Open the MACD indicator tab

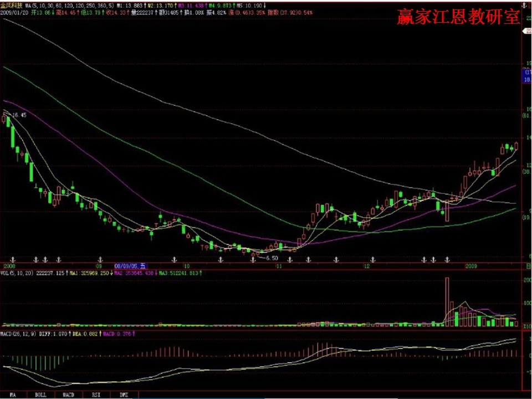pyautogui.click(x=68, y=395)
